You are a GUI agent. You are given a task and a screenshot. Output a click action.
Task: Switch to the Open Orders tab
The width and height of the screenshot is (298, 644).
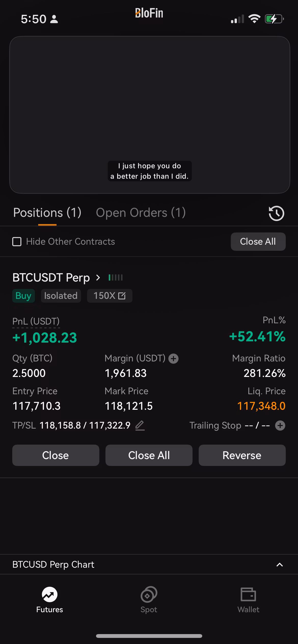coord(141,213)
